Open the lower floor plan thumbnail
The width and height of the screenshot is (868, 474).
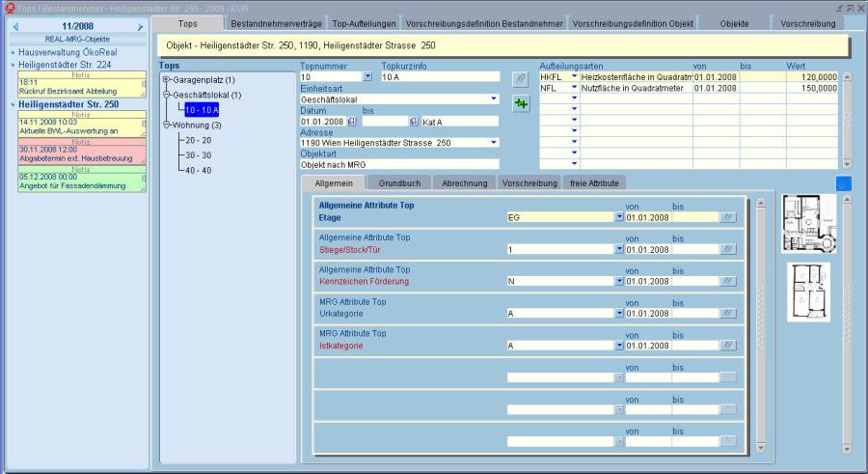click(809, 292)
